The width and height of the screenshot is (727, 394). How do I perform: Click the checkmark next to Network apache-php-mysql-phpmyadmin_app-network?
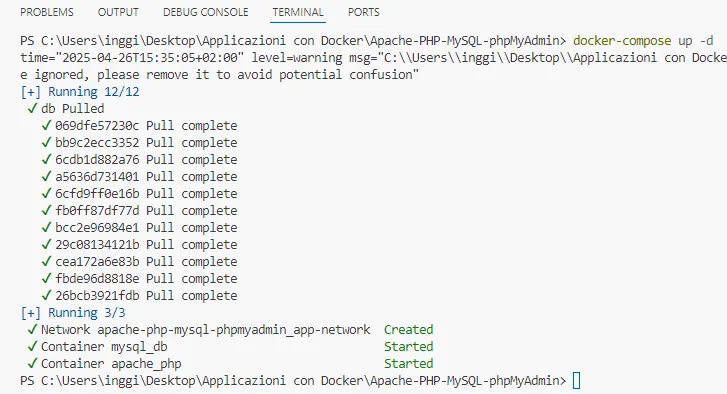[x=32, y=330]
